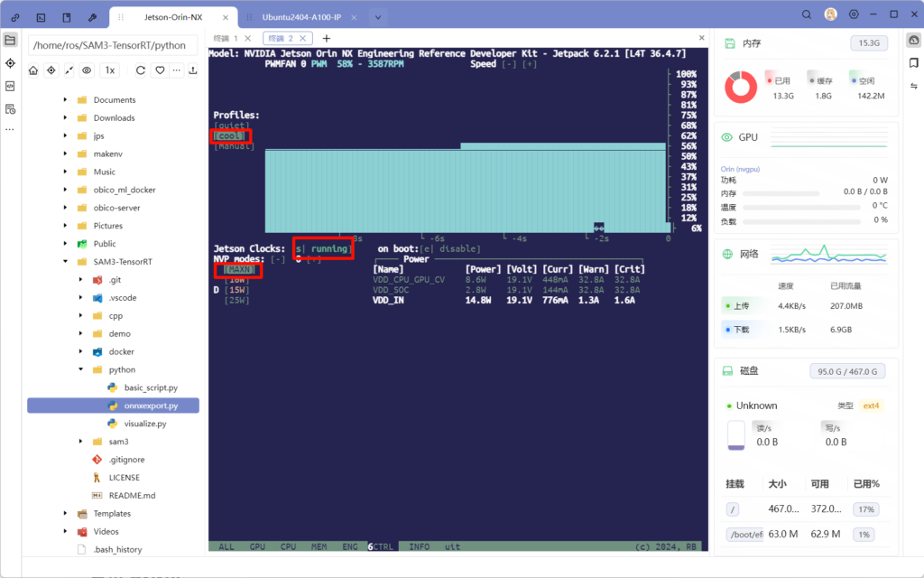Open the hexagon settings icon
This screenshot has width=924, height=578.
[853, 15]
